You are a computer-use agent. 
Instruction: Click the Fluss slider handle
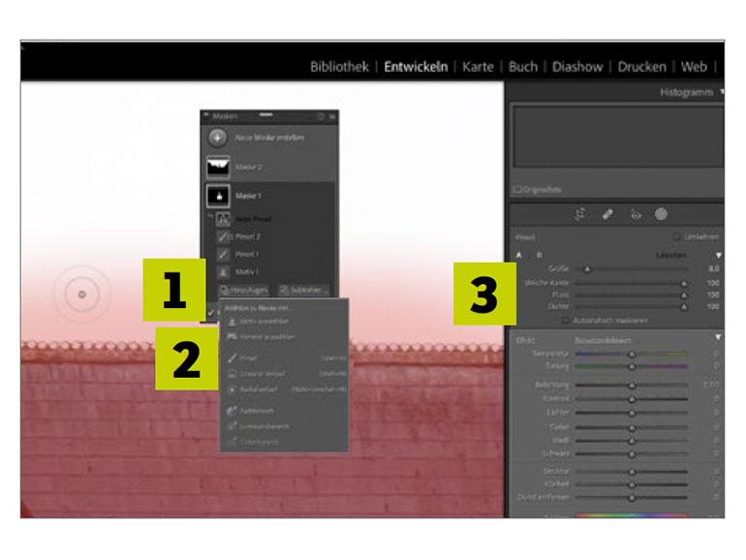pyautogui.click(x=684, y=296)
